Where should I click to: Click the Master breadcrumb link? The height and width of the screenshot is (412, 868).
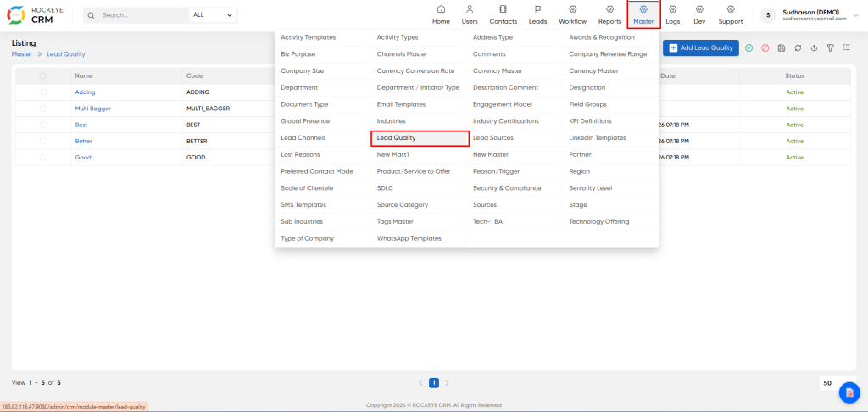[x=21, y=54]
